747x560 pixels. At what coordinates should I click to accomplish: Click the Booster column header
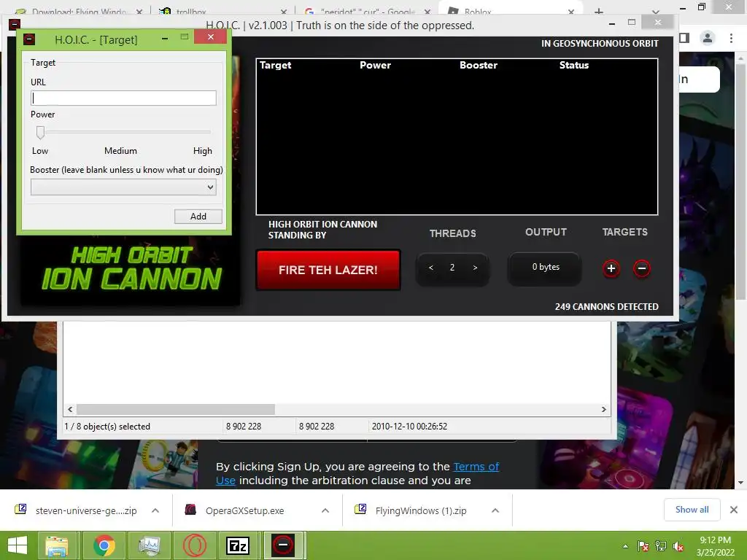coord(479,65)
